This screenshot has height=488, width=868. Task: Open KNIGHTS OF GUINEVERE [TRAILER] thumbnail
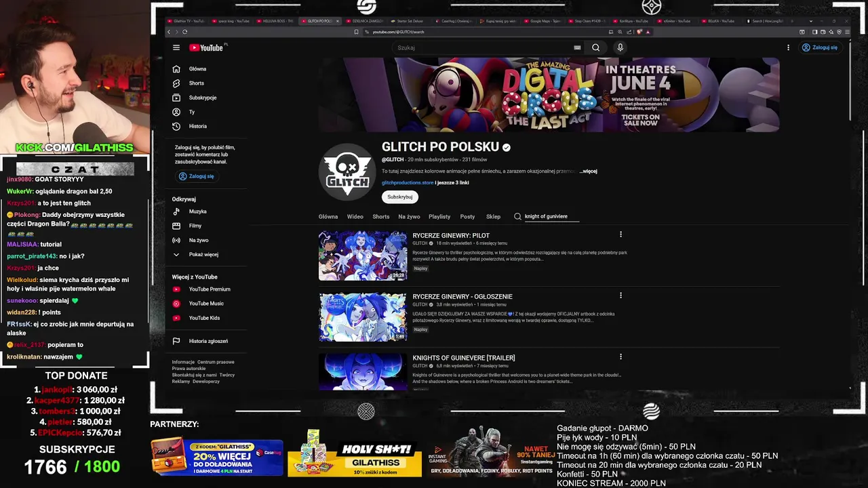click(363, 371)
